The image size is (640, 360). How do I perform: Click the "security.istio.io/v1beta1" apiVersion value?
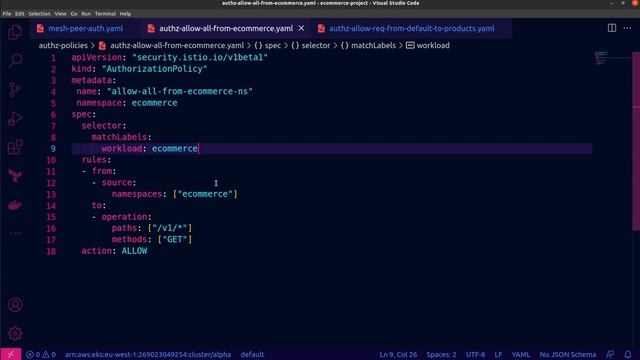(200, 58)
